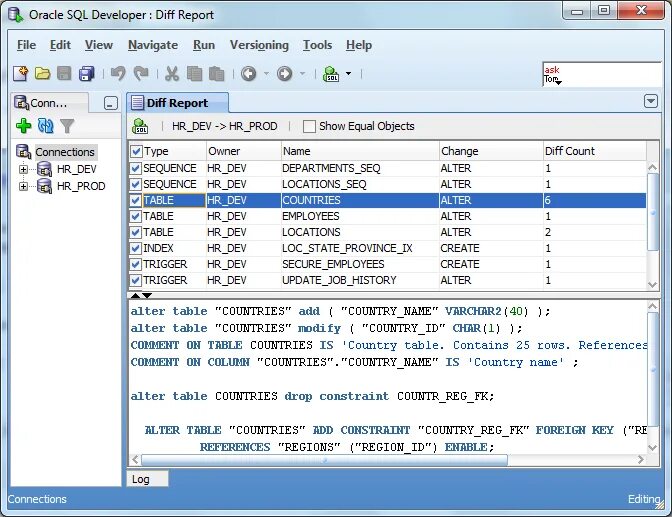
Task: Open the Tools menu
Action: [x=318, y=45]
